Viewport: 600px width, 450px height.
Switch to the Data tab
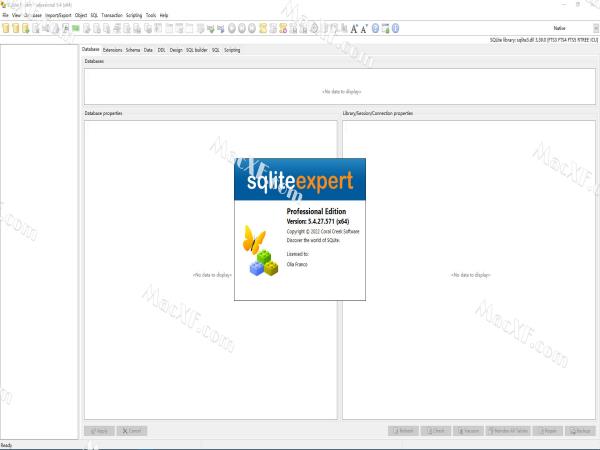tap(148, 50)
